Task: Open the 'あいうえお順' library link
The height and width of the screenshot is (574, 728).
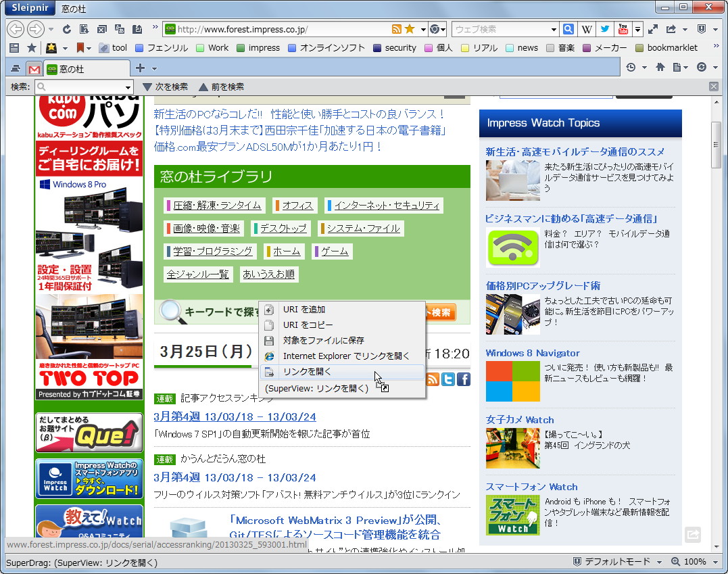Action: tap(269, 274)
